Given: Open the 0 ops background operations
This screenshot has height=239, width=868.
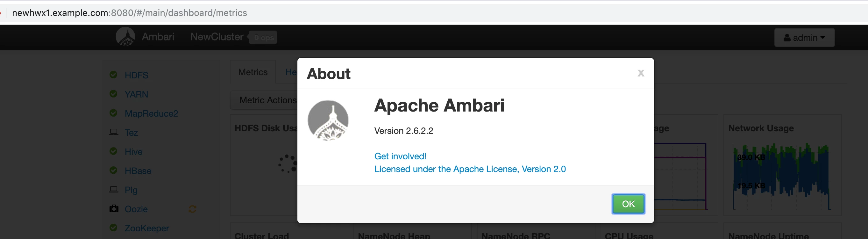Looking at the screenshot, I should (x=264, y=37).
